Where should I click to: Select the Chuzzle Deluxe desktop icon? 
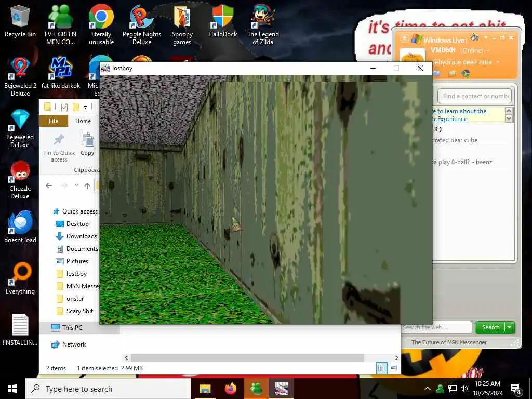point(20,180)
